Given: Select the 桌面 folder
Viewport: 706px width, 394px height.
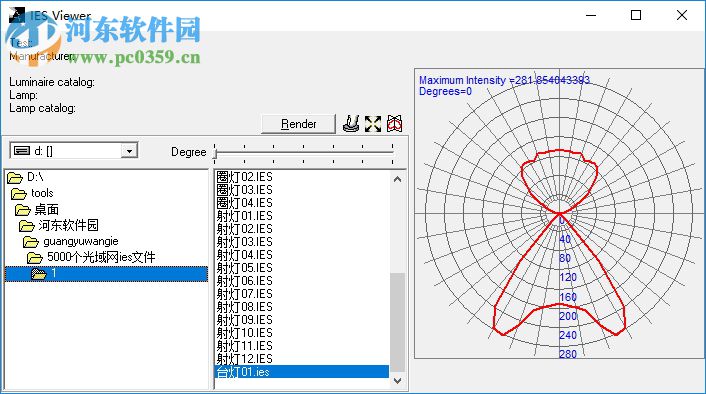Looking at the screenshot, I should tap(37, 209).
